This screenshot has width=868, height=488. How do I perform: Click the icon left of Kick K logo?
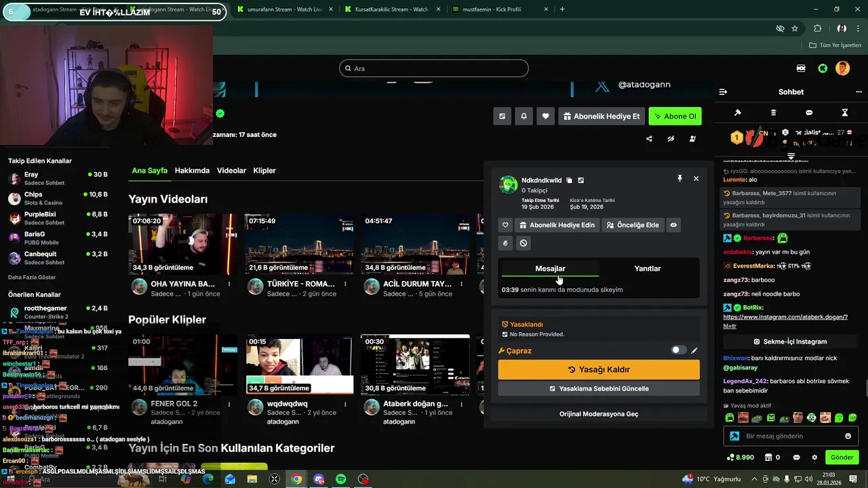pos(801,68)
